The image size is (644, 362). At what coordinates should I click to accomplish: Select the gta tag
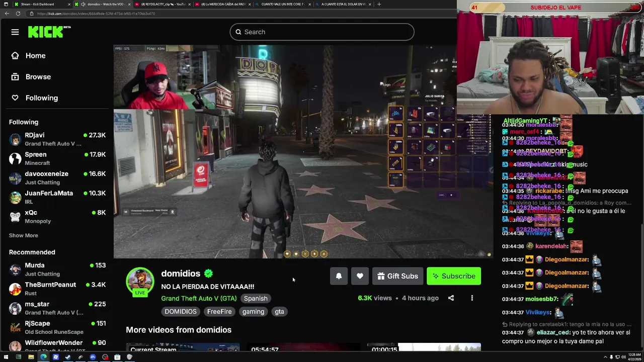[279, 312]
